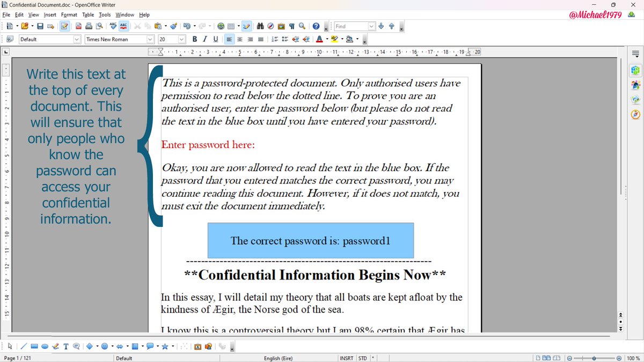
Task: Open the Insert menu
Action: tap(50, 15)
